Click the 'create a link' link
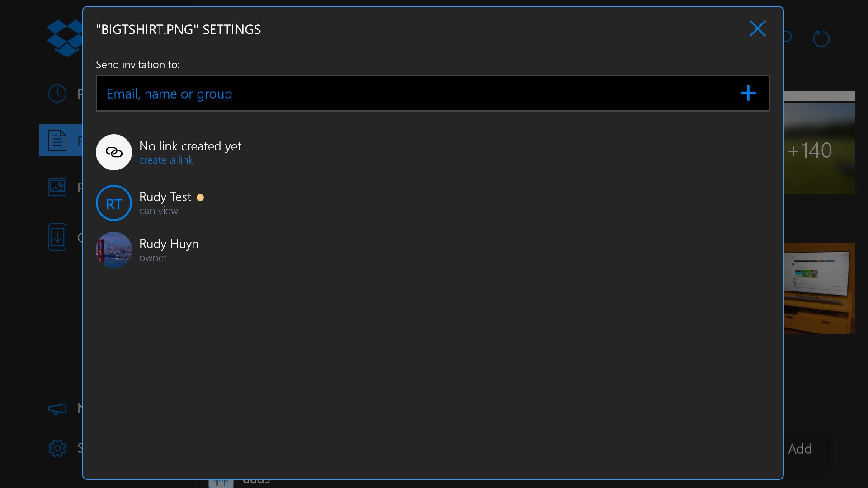The image size is (868, 488). point(166,160)
